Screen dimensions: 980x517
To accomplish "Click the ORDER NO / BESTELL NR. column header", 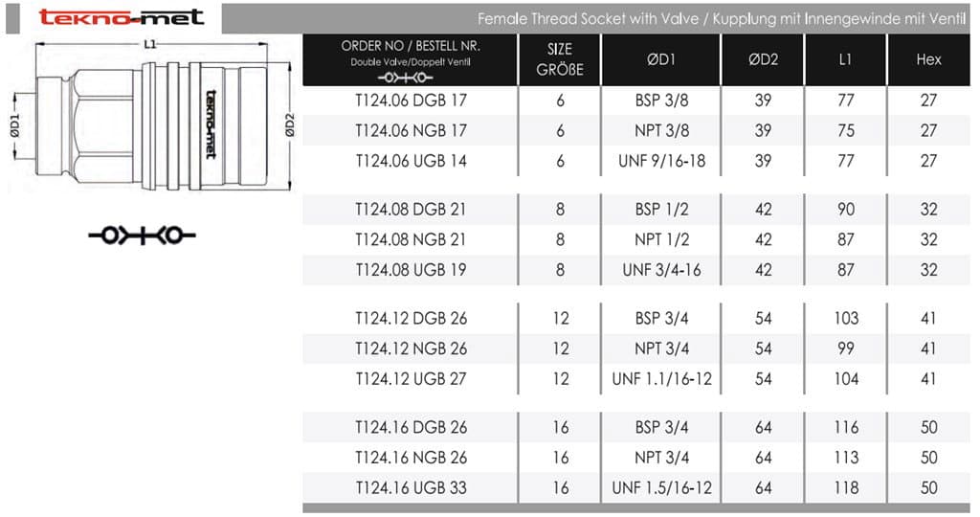I will coord(411,47).
